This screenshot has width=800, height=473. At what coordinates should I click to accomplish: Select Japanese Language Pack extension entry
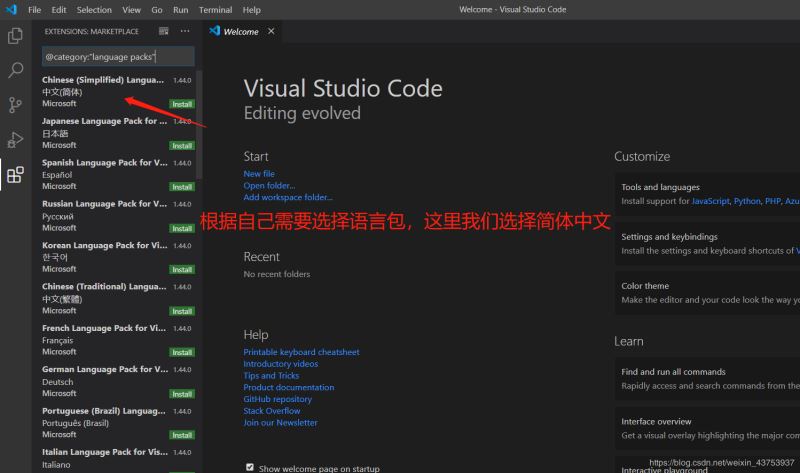coord(117,133)
